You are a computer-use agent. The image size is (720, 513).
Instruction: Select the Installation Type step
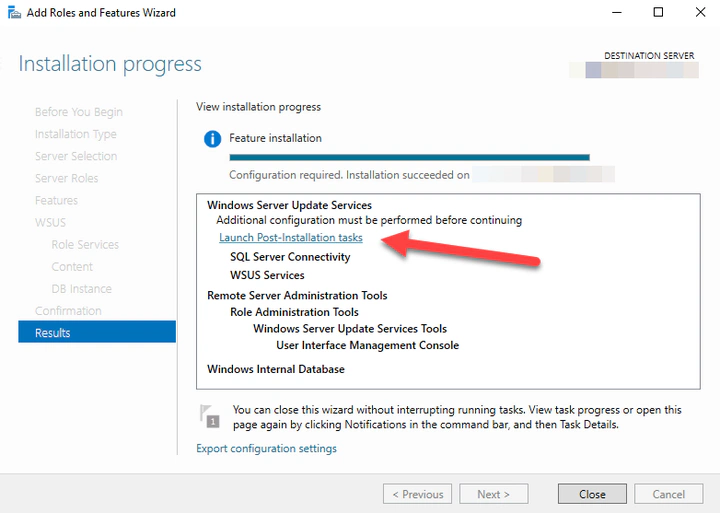click(x=76, y=135)
